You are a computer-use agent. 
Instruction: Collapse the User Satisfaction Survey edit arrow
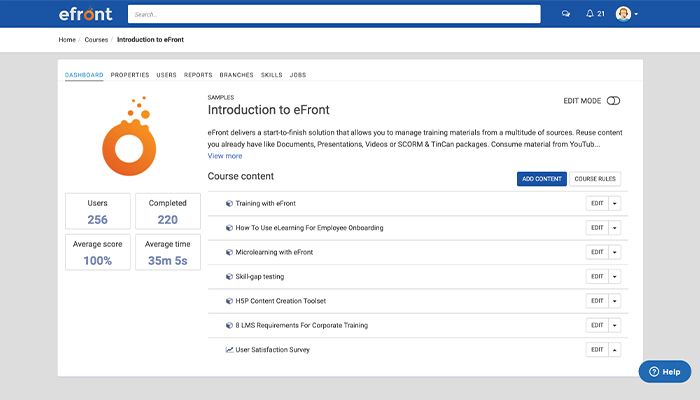click(x=614, y=350)
